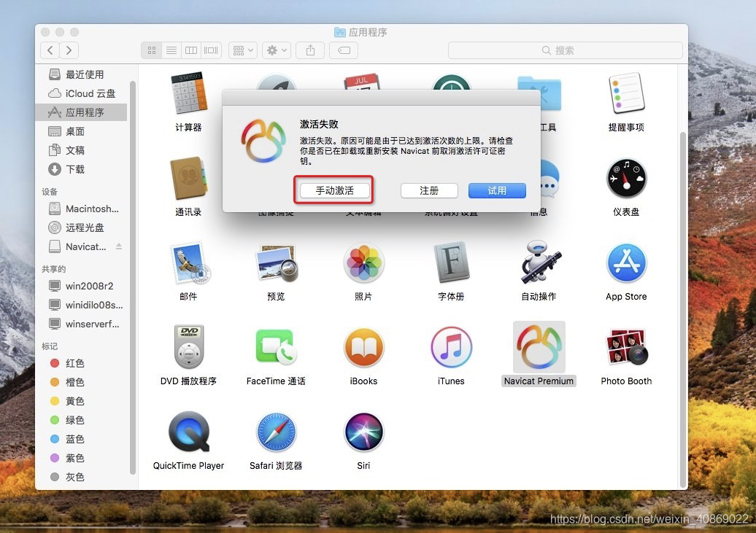756x533 pixels.
Task: Select the 橙色 orange tag
Action: (x=81, y=382)
